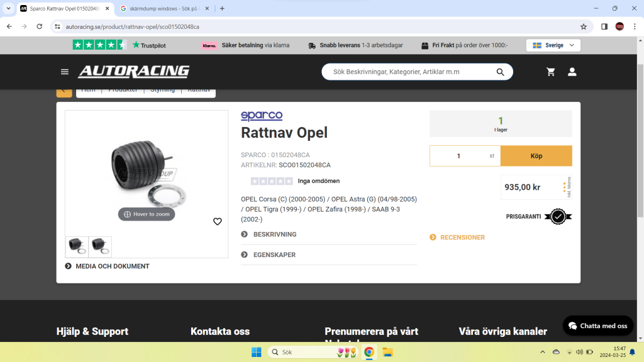Open the hamburger menu next to Autoracing logo
This screenshot has height=362, width=644.
(65, 72)
